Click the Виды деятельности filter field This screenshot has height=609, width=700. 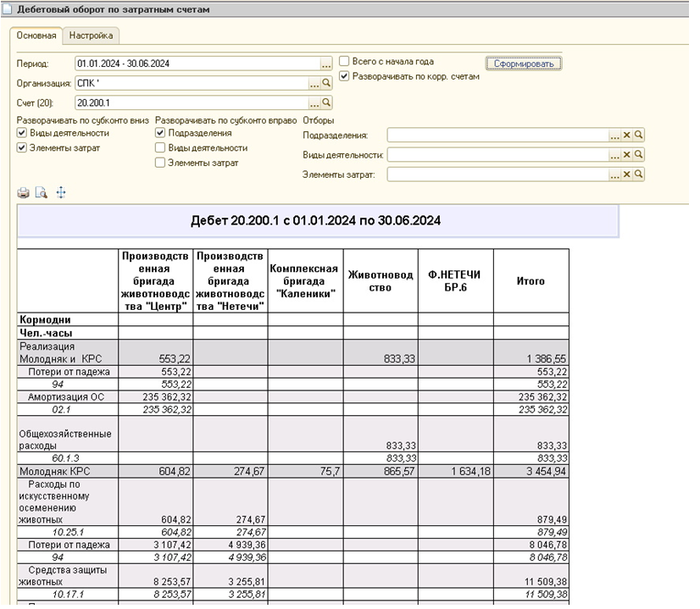click(x=498, y=155)
